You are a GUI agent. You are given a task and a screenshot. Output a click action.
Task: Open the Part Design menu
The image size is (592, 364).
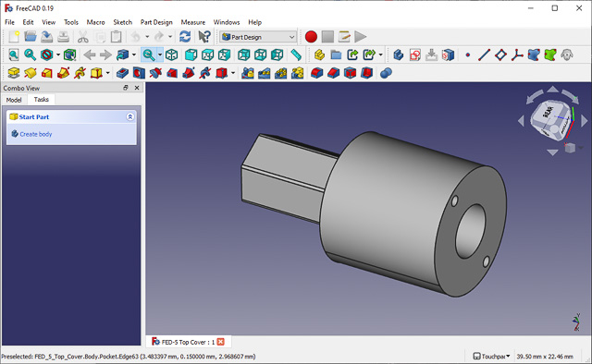click(156, 22)
